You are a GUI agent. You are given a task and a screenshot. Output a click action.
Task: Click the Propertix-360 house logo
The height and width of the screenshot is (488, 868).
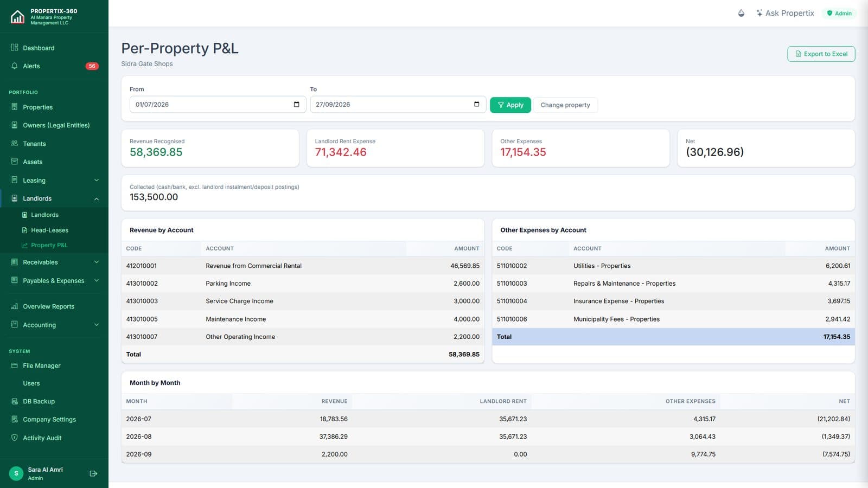tap(17, 17)
